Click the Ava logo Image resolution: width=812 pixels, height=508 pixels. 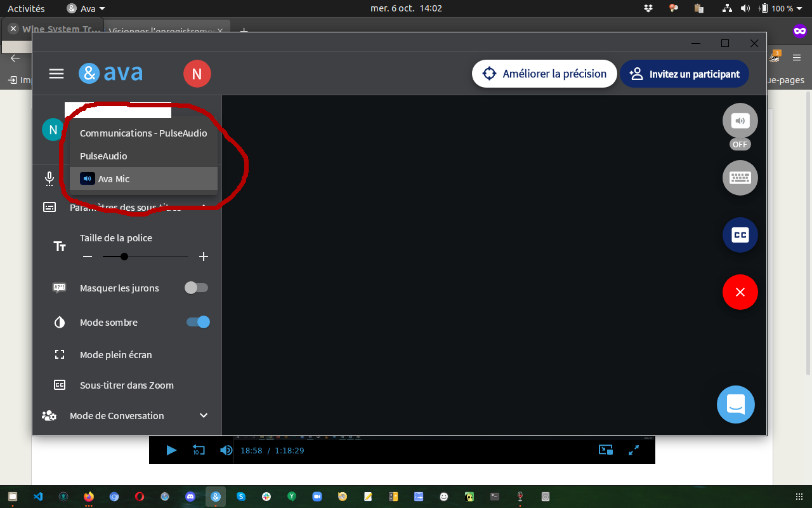[110, 73]
